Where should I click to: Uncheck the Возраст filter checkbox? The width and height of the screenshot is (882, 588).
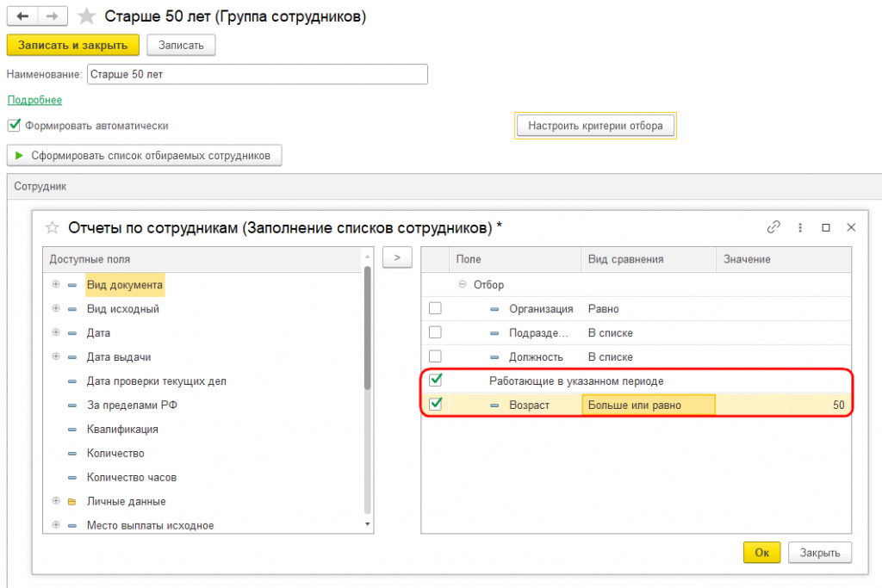click(435, 404)
